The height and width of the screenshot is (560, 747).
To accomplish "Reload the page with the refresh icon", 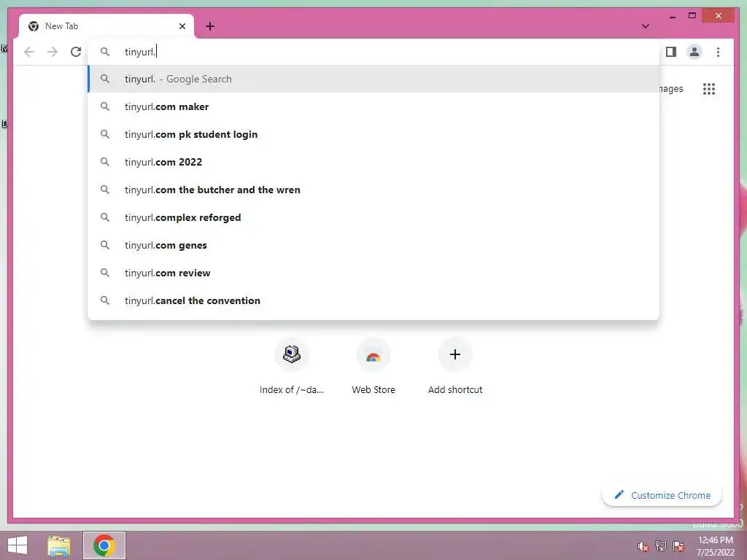I will pos(76,52).
